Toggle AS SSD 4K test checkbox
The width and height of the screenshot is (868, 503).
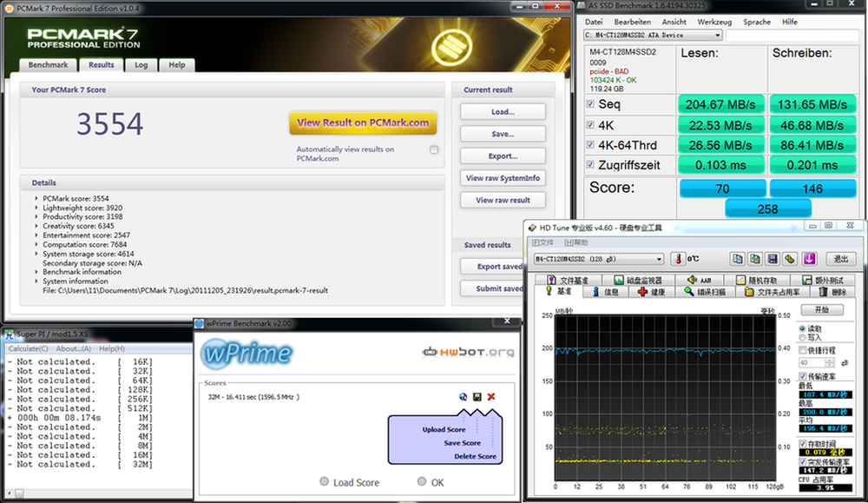click(x=590, y=124)
